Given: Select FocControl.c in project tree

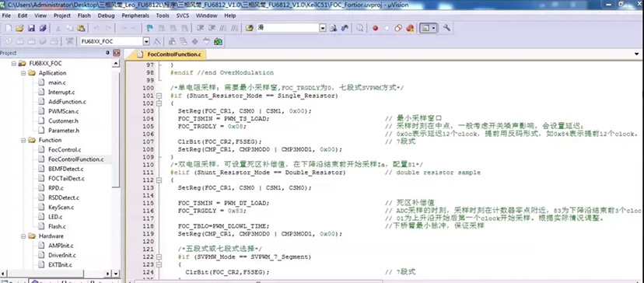Looking at the screenshot, I should (65, 149).
